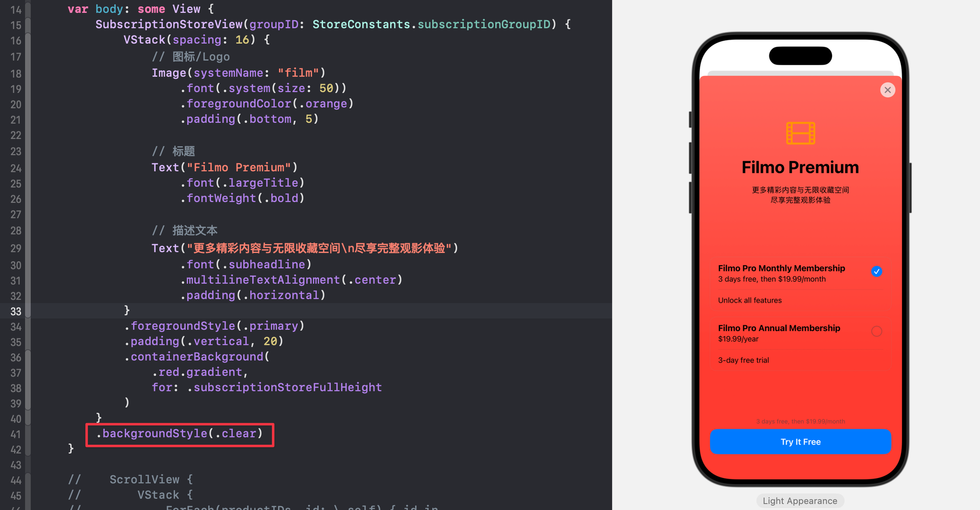This screenshot has height=510, width=980.
Task: Click the "film" string literal
Action: click(x=298, y=73)
